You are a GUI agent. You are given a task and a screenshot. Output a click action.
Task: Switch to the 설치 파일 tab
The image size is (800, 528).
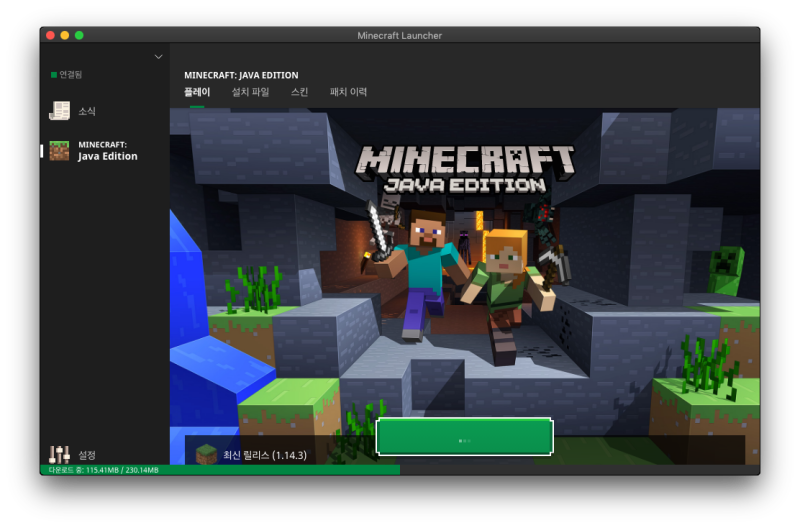click(250, 92)
